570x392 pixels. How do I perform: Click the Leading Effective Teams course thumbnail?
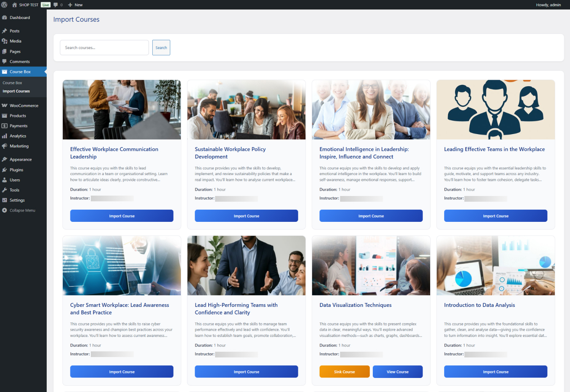click(x=496, y=109)
